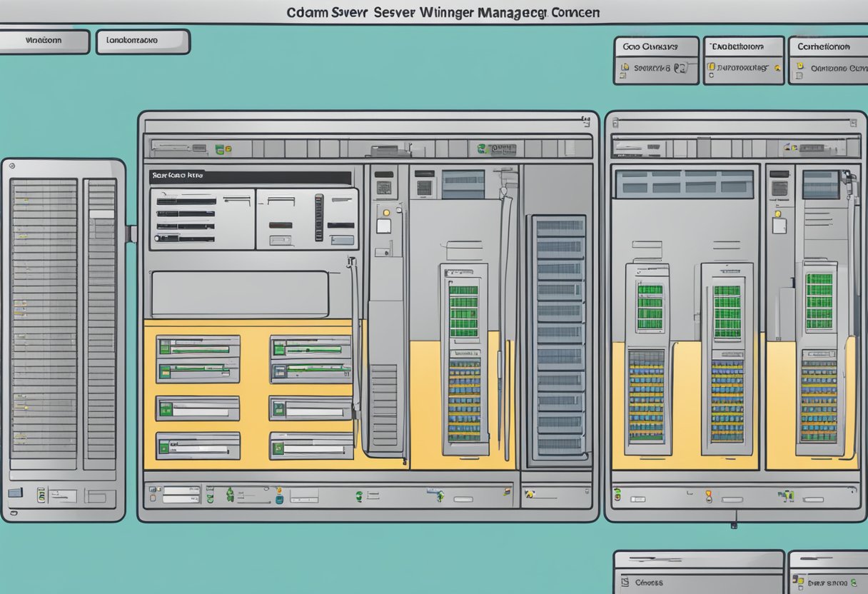Viewport: 868px width, 594px height.
Task: Expand the 'Goo Cunkarxs' panel header
Action: point(655,46)
